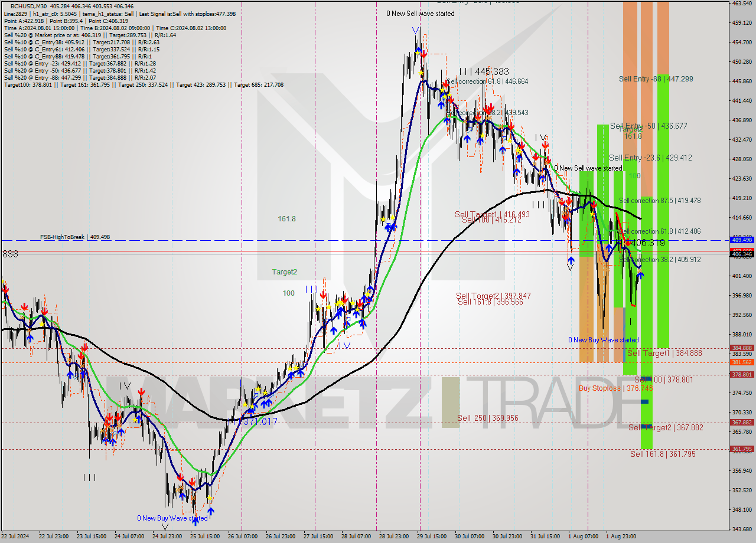The image size is (756, 543).
Task: Click the '22 Jul 2024' time axis label
Action: pos(14,537)
